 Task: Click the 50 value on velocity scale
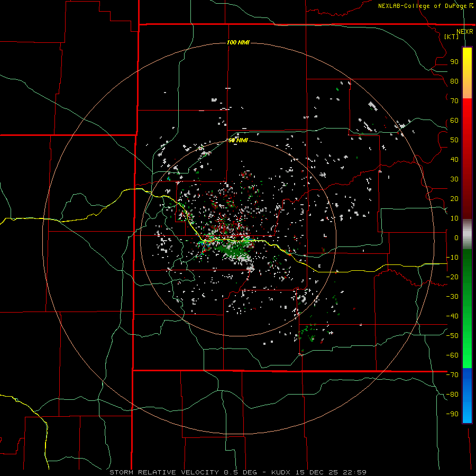(454, 140)
